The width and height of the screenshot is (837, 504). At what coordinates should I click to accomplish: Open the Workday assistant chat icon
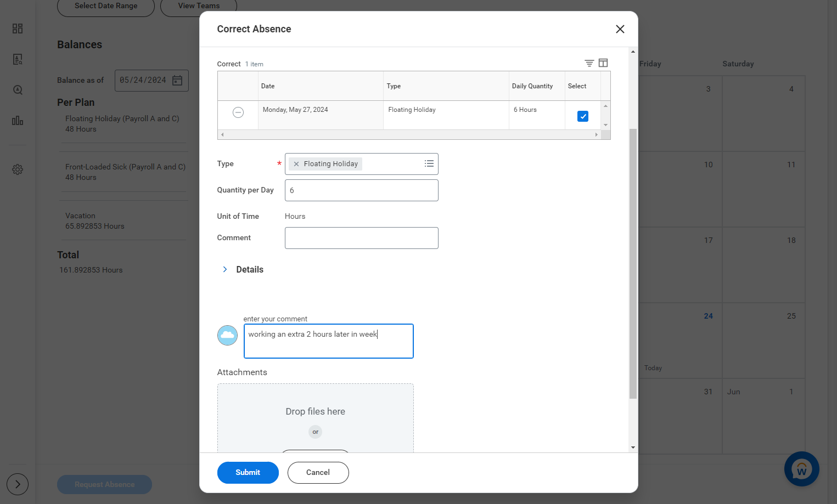[802, 469]
